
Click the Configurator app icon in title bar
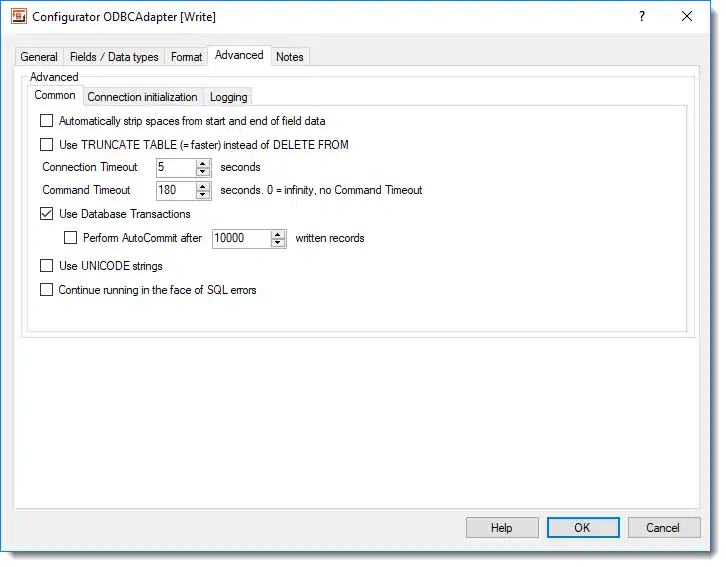click(x=18, y=17)
